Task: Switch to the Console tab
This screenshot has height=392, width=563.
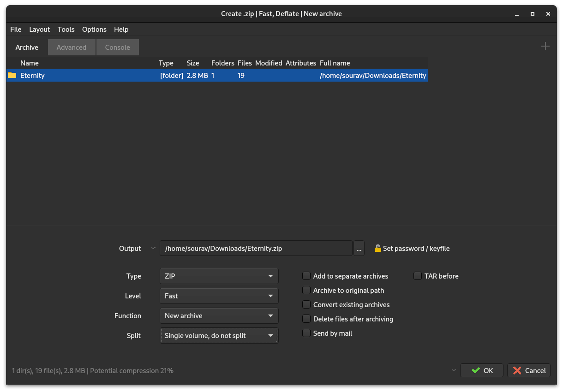Action: 117,47
